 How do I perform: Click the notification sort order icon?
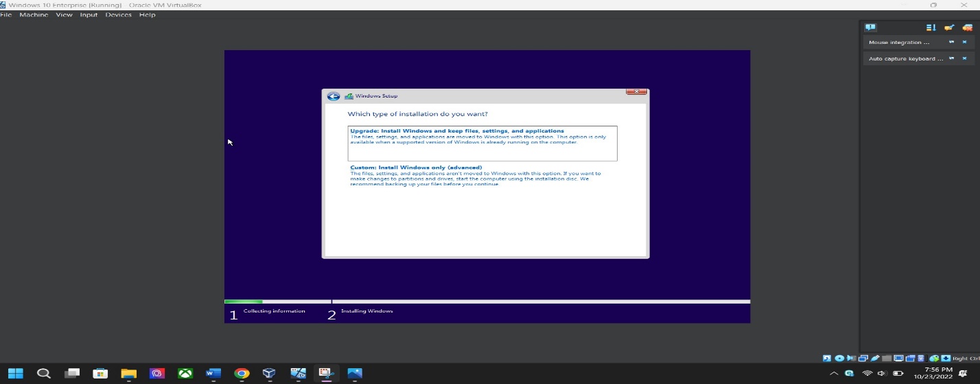click(931, 27)
